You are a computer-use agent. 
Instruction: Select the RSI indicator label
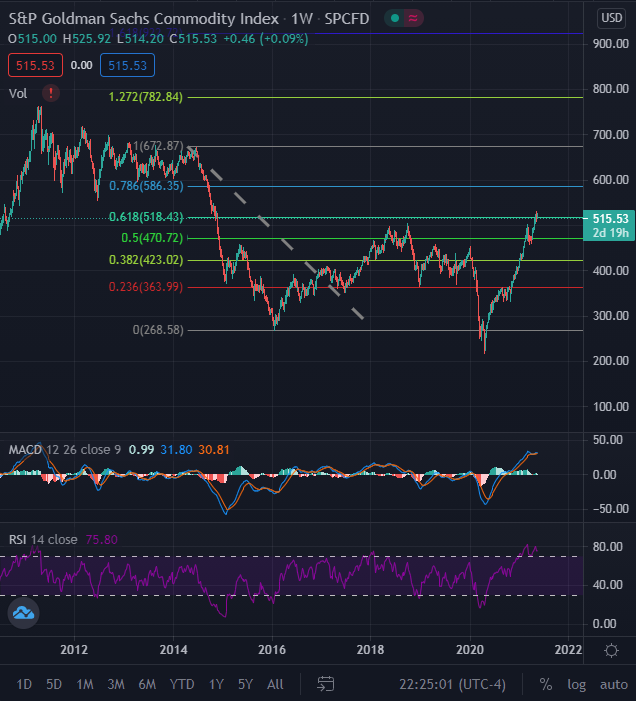tap(17, 539)
